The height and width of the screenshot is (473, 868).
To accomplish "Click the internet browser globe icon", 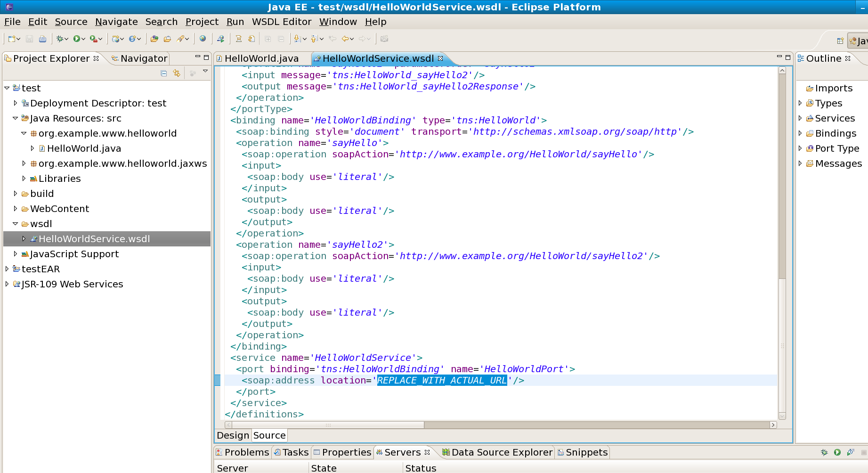I will click(x=203, y=39).
